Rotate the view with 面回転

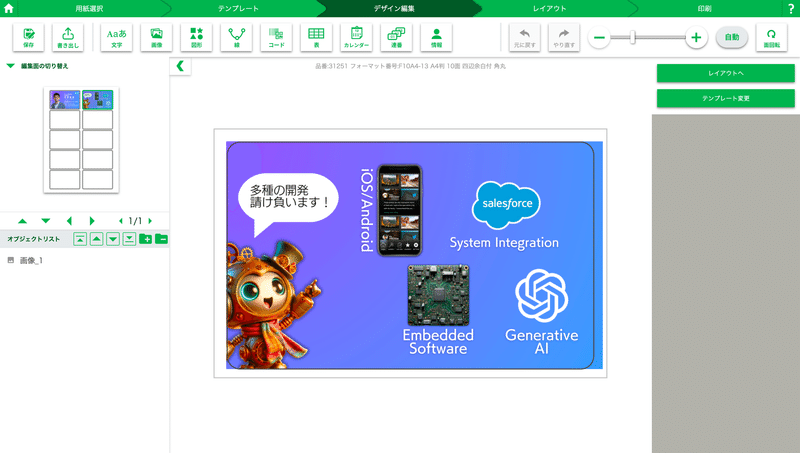771,37
